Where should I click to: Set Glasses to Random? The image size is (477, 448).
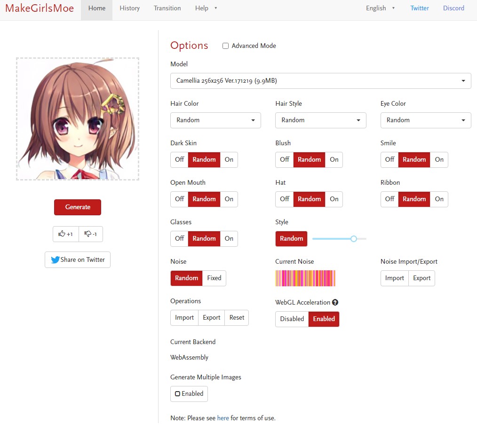[204, 239]
